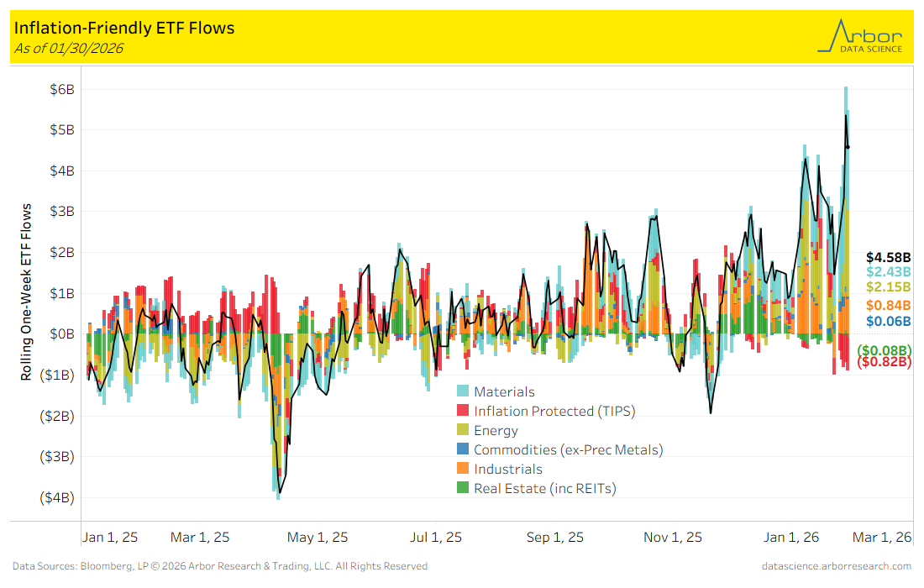Click the orange Industrials legend swatch
The height and width of the screenshot is (588, 924).
click(x=463, y=470)
